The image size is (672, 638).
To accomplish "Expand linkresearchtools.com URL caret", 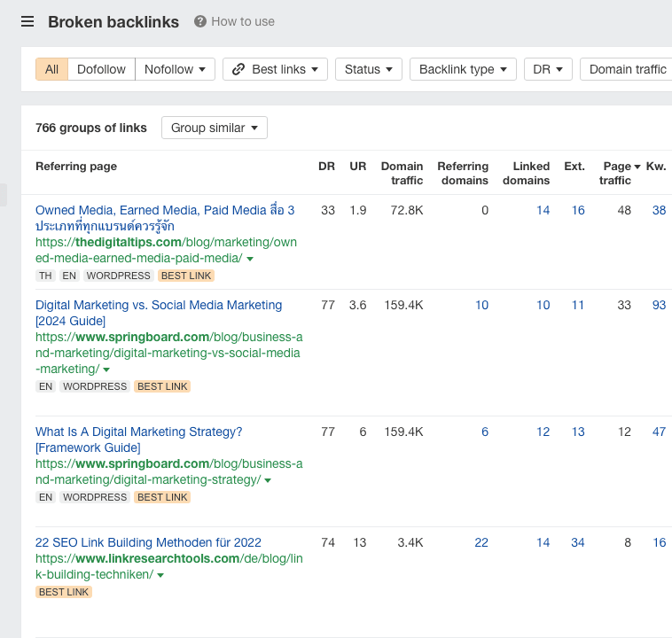I will click(x=160, y=575).
